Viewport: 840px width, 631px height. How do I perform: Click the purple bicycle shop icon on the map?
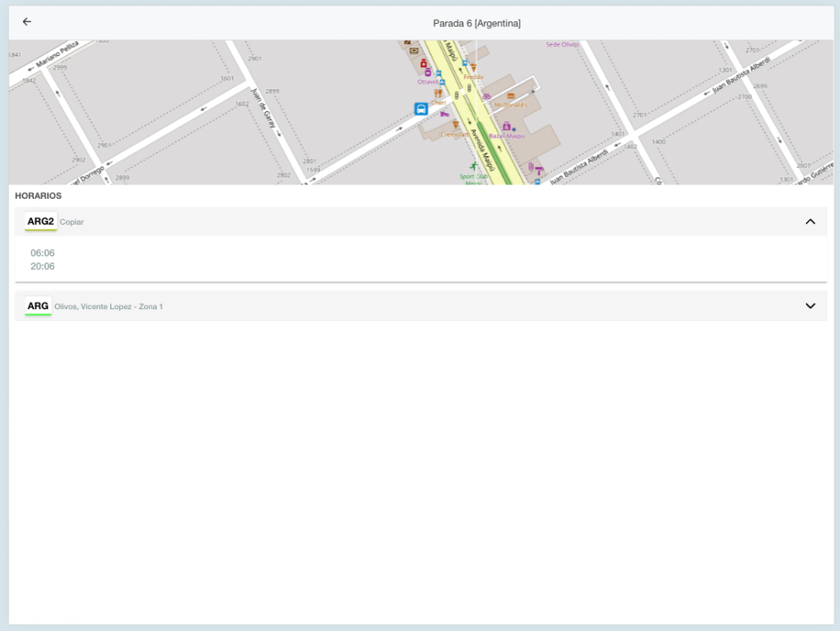coord(487,96)
